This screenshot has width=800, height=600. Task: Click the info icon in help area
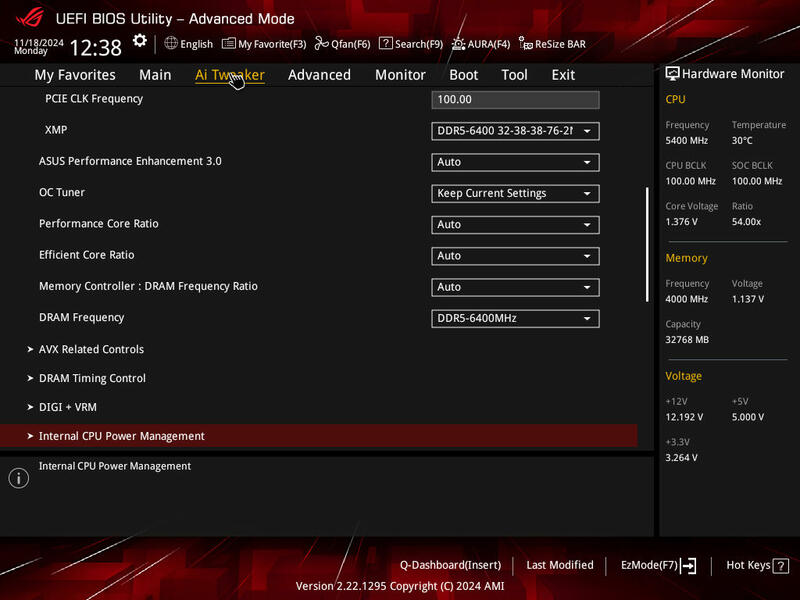tap(19, 478)
